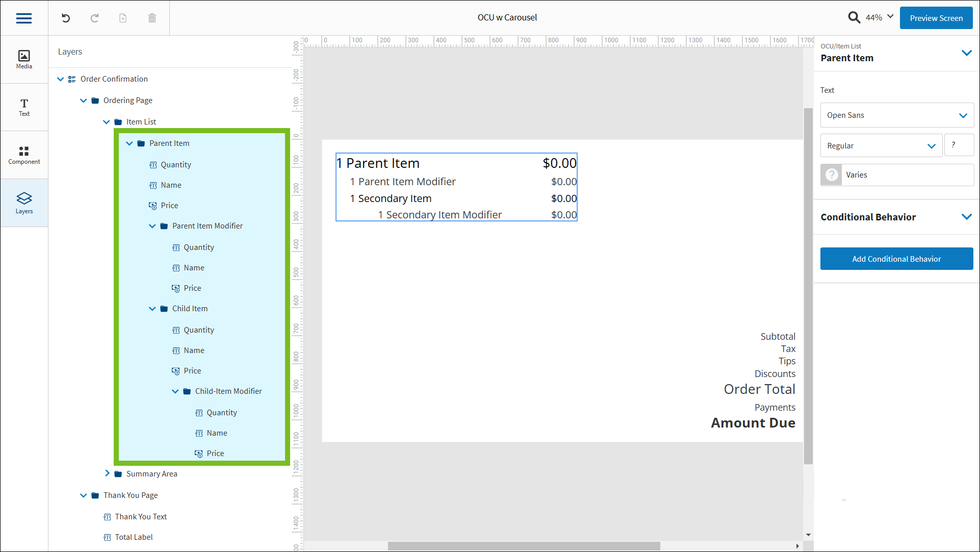Screen dimensions: 980x552
Task: Collapse the Child-Item Modifier folder
Action: point(175,391)
